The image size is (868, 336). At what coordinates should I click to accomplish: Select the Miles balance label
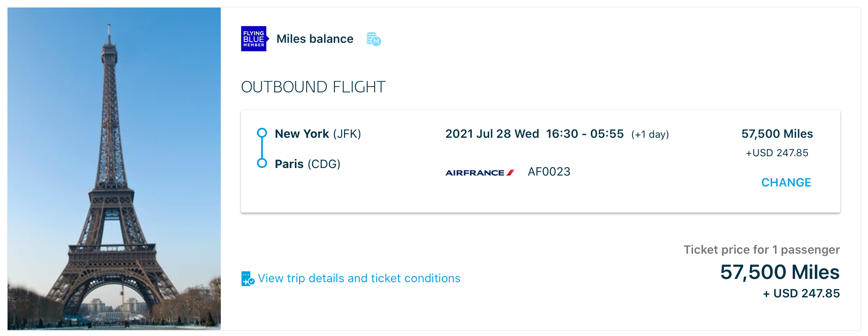(315, 39)
